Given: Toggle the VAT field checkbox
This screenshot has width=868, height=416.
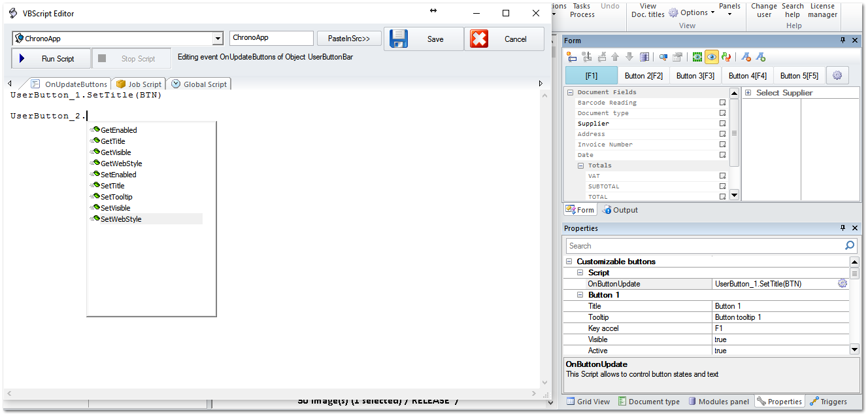Looking at the screenshot, I should (x=722, y=175).
